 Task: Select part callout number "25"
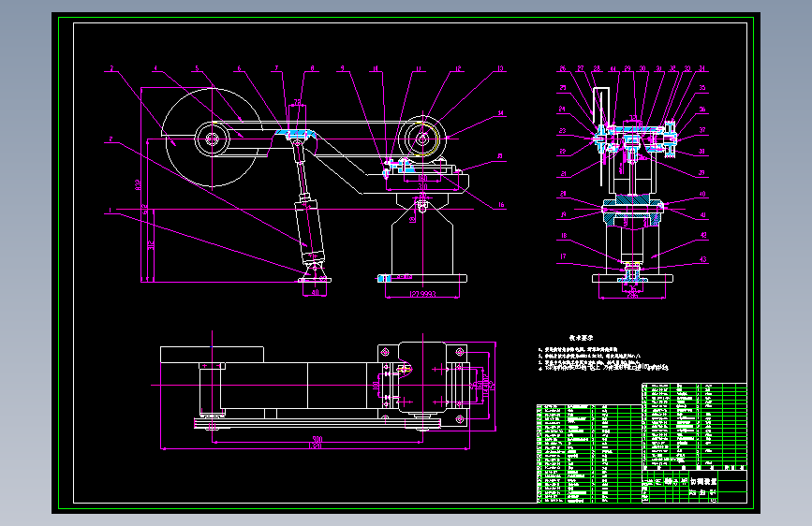click(x=562, y=87)
